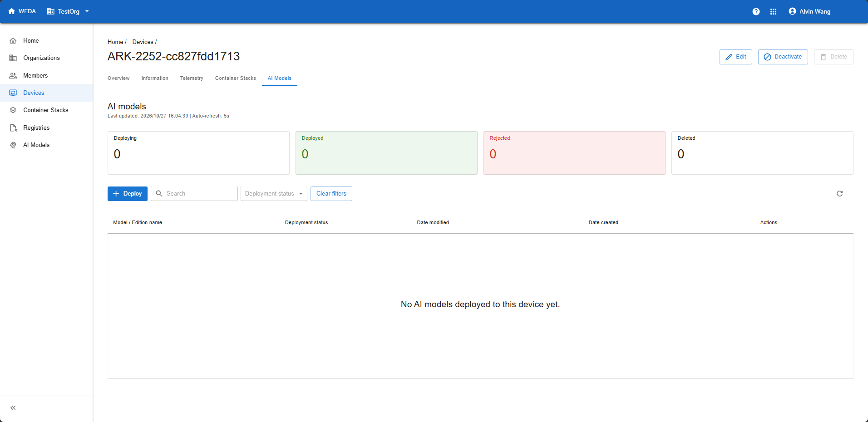This screenshot has height=422, width=868.
Task: Select the Rejected status card
Action: [x=574, y=153]
